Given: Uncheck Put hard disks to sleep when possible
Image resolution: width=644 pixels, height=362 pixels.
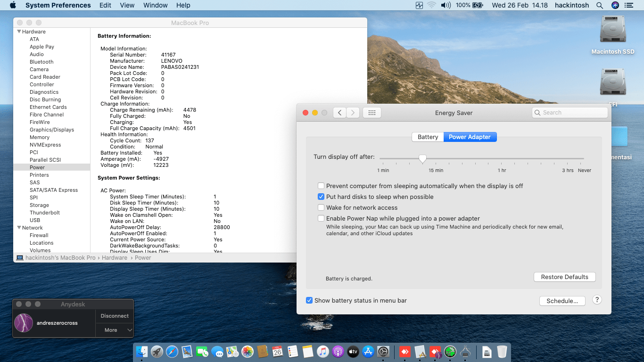Looking at the screenshot, I should pyautogui.click(x=321, y=197).
